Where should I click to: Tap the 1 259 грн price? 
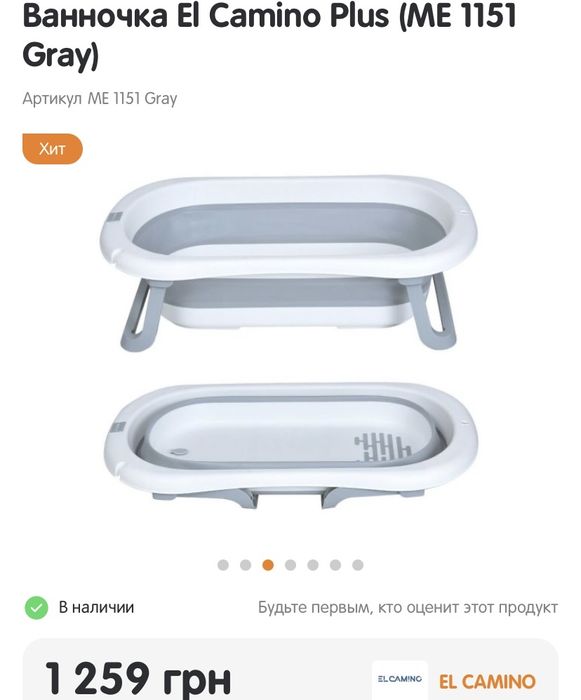coord(138,679)
